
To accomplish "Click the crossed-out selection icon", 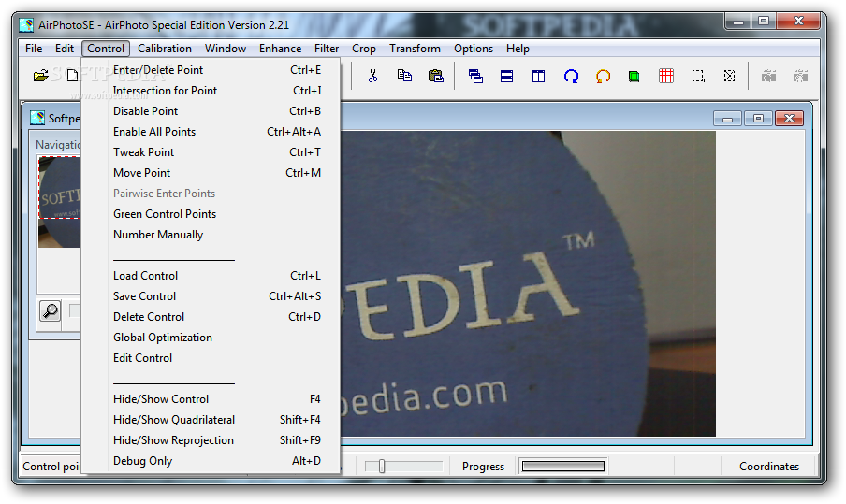I will 729,76.
